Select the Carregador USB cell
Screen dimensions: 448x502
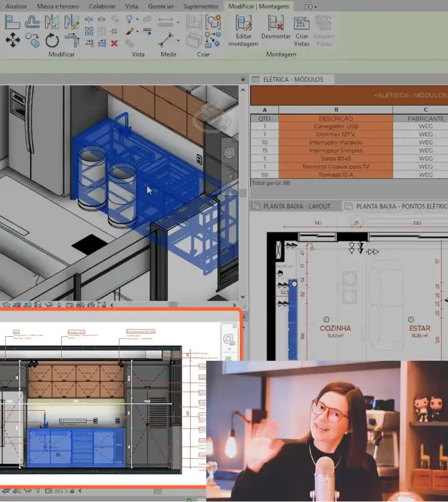tap(335, 127)
